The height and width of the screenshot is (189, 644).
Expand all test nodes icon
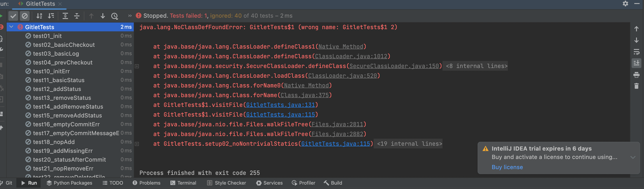point(65,16)
